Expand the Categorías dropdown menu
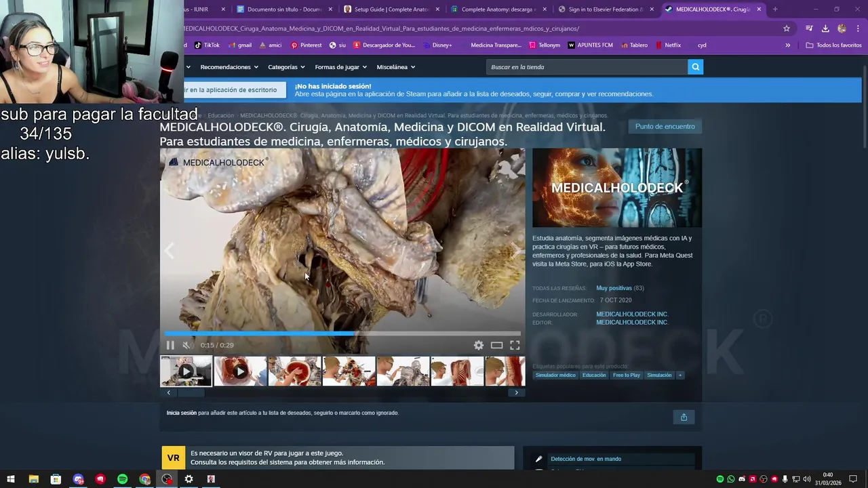This screenshot has width=868, height=488. pos(286,67)
